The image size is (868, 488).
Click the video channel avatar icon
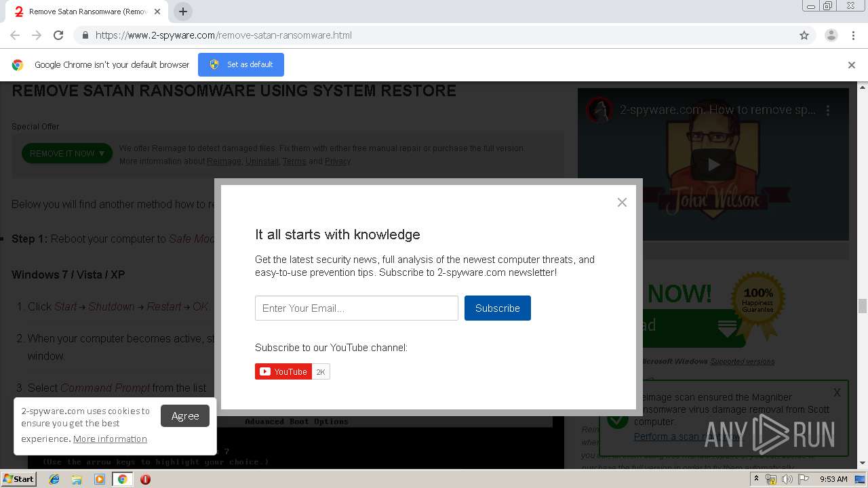[x=599, y=110]
